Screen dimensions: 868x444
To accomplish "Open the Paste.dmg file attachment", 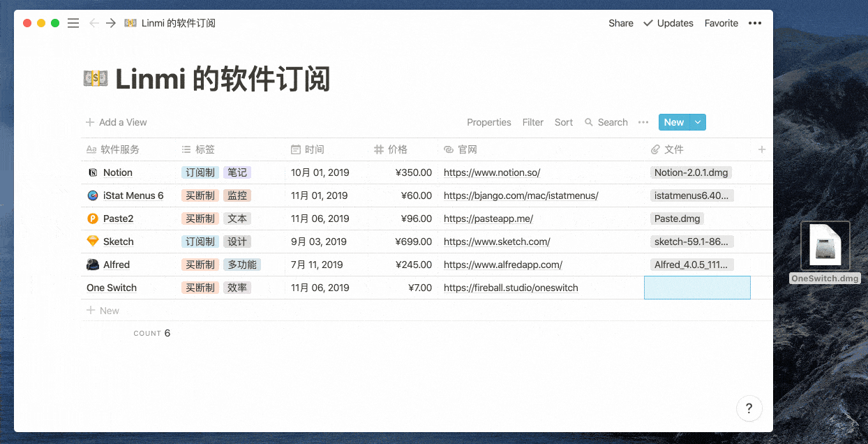I will click(678, 219).
